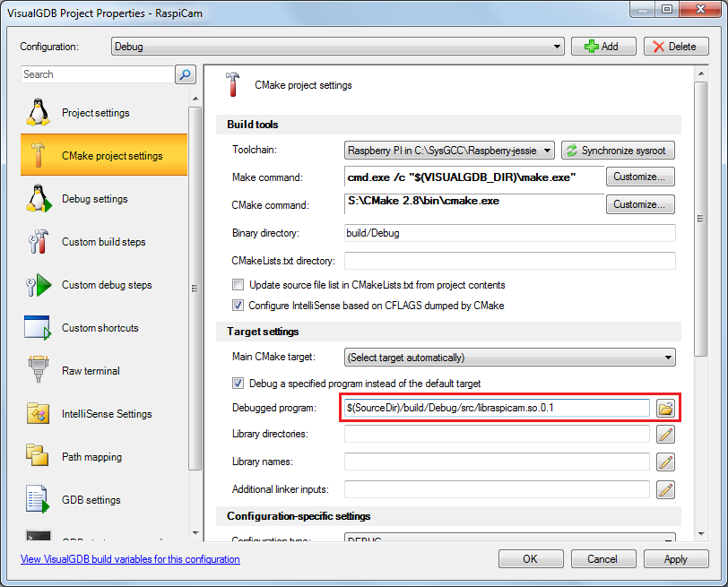The height and width of the screenshot is (587, 728).
Task: Uncheck Debug a specified program checkbox
Action: click(x=238, y=384)
